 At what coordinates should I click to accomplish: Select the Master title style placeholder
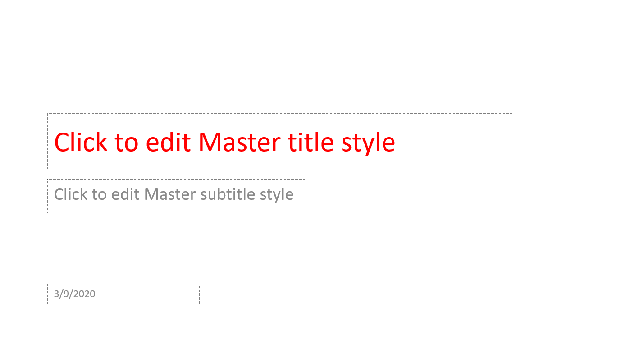[x=279, y=142]
